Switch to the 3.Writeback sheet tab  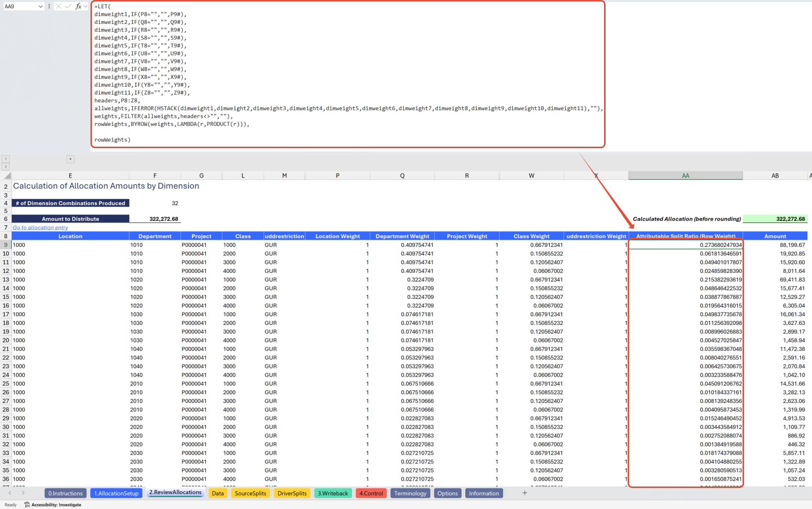[x=333, y=493]
